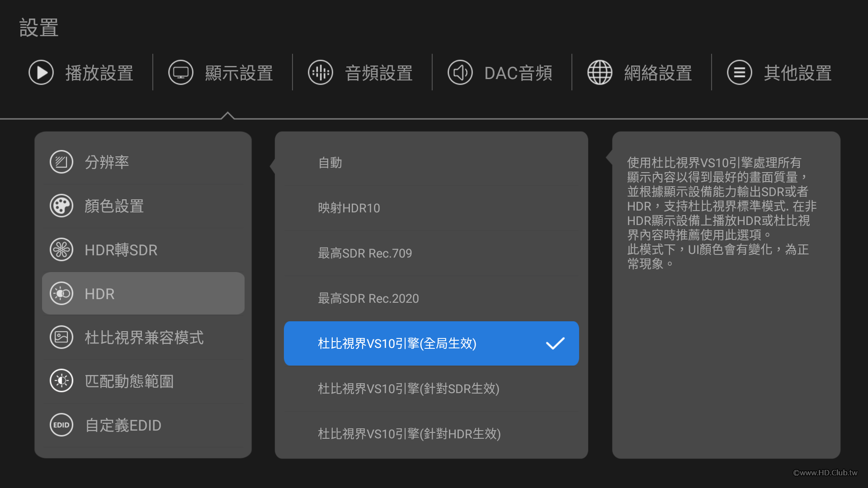Click the 音頻設置 waveform icon
868x488 pixels.
[x=321, y=72]
